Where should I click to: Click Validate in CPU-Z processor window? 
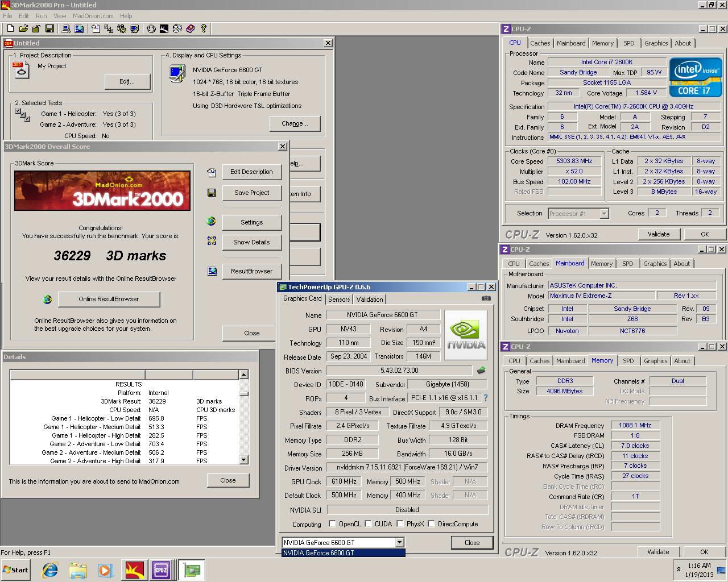click(x=659, y=234)
